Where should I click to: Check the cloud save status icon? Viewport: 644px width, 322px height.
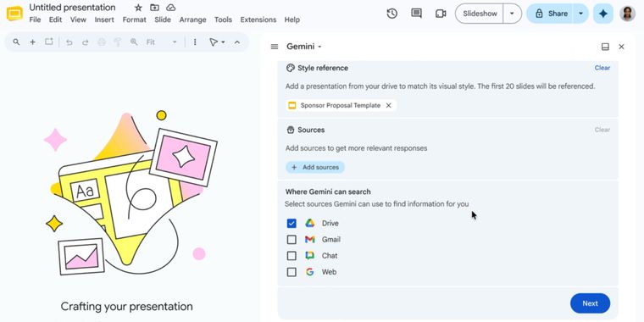click(171, 8)
